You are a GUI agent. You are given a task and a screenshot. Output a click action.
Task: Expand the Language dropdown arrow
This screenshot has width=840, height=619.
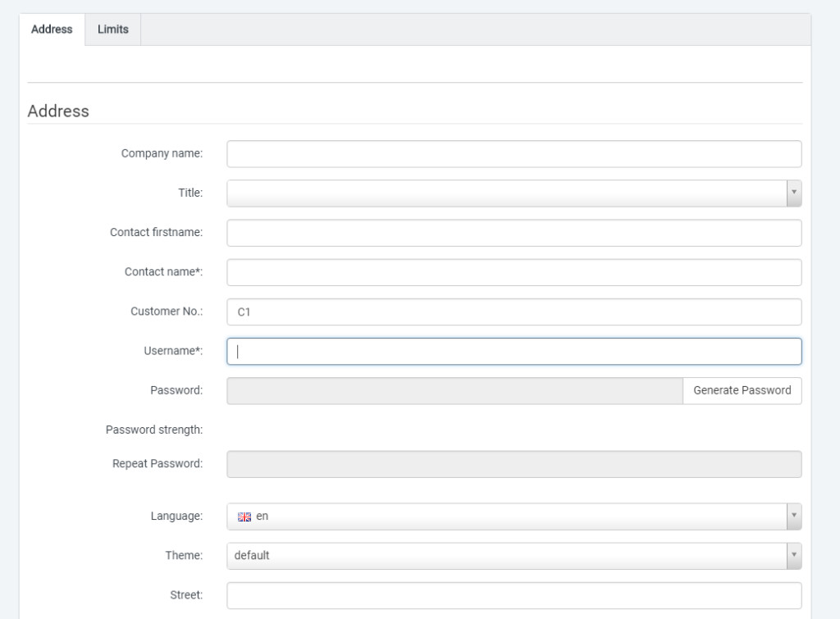pos(793,517)
